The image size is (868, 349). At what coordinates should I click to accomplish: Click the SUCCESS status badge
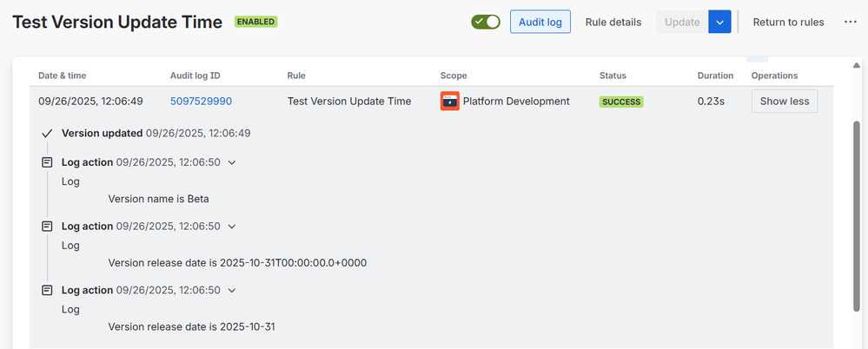click(620, 102)
